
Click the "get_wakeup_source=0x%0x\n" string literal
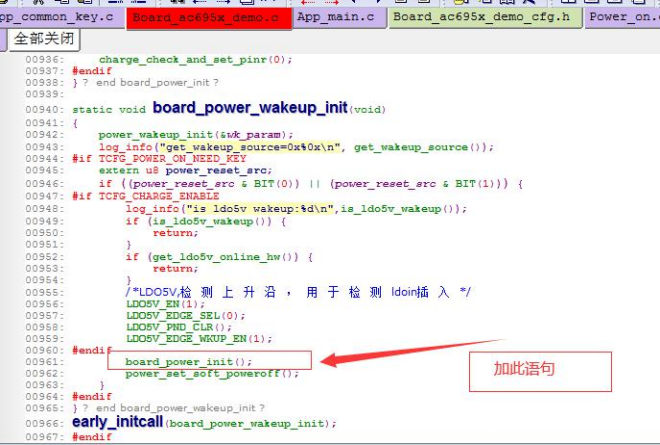click(250, 147)
